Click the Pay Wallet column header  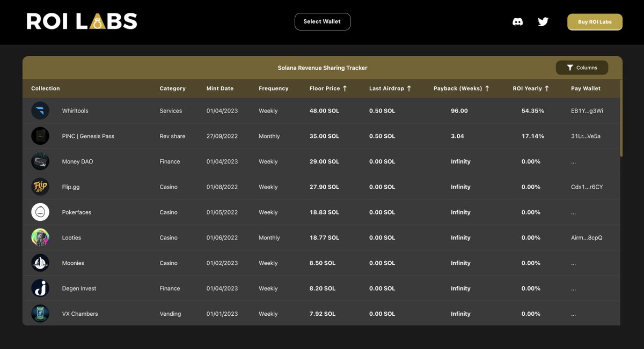(586, 88)
